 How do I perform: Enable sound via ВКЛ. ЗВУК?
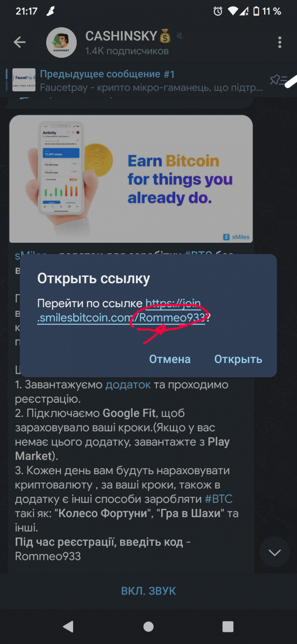148,591
